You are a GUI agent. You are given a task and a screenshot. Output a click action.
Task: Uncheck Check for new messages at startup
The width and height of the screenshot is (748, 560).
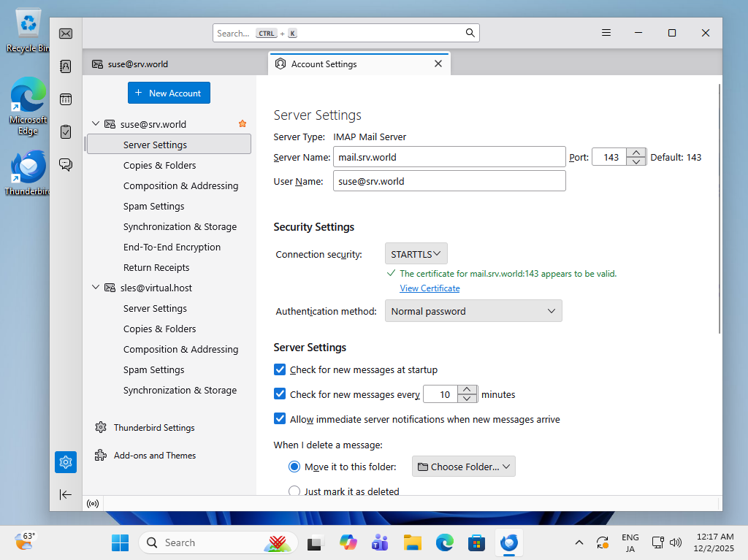coord(280,369)
